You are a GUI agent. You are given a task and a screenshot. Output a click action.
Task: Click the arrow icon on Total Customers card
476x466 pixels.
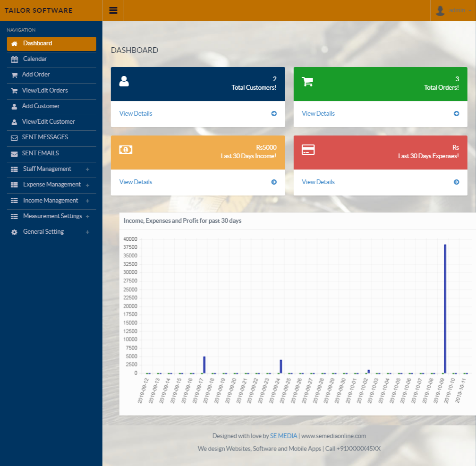[x=274, y=113]
